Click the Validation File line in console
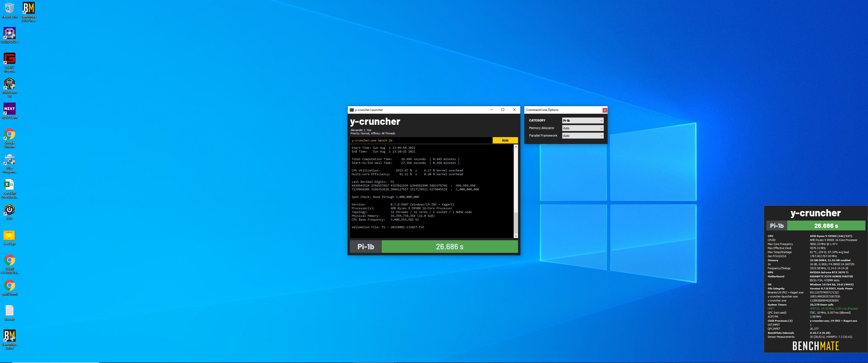This screenshot has width=868, height=363. (x=388, y=227)
